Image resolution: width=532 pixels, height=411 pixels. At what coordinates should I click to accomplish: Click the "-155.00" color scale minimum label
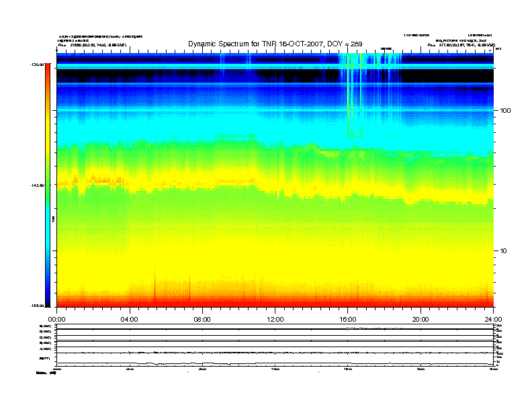point(38,306)
